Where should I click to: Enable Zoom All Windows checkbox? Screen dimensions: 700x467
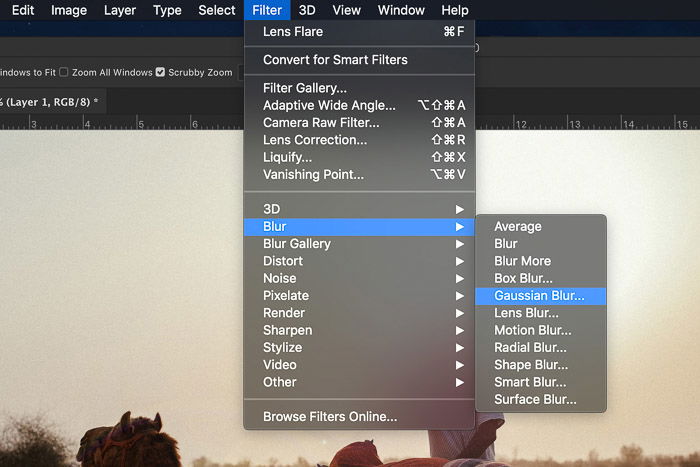point(64,72)
